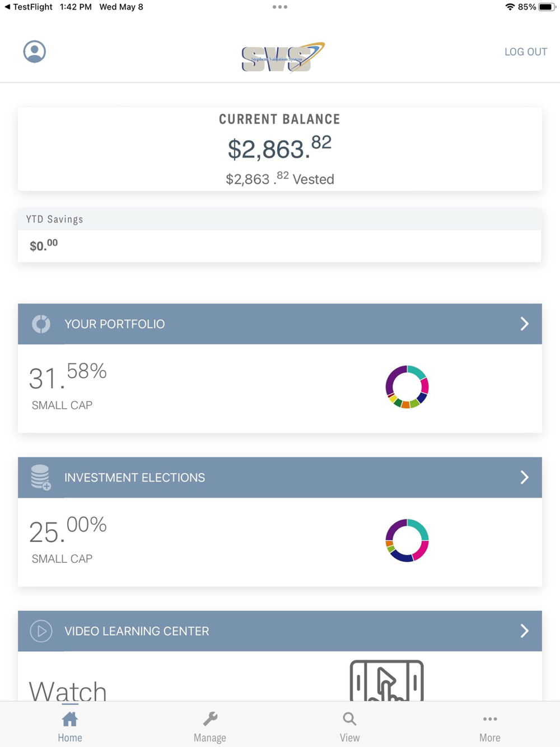Tap the SVS logo in header
The height and width of the screenshot is (747, 560).
point(283,57)
